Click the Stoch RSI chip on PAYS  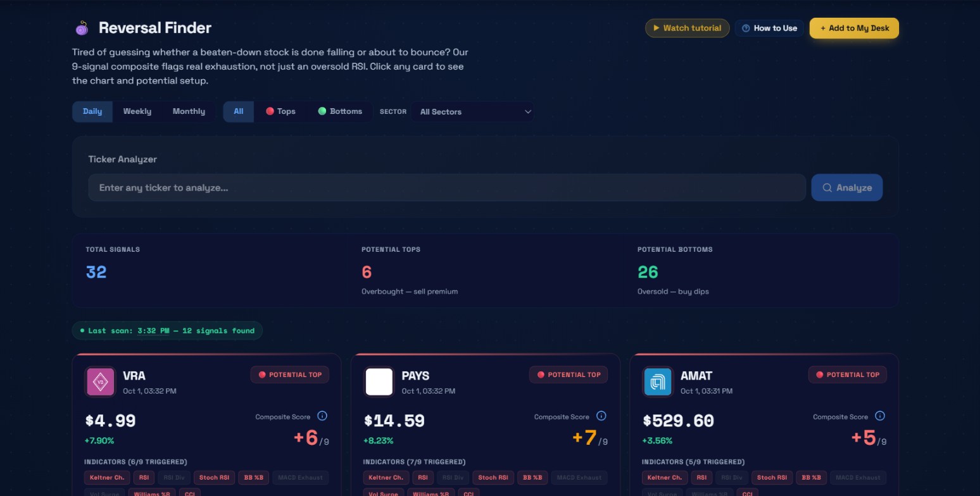(493, 478)
